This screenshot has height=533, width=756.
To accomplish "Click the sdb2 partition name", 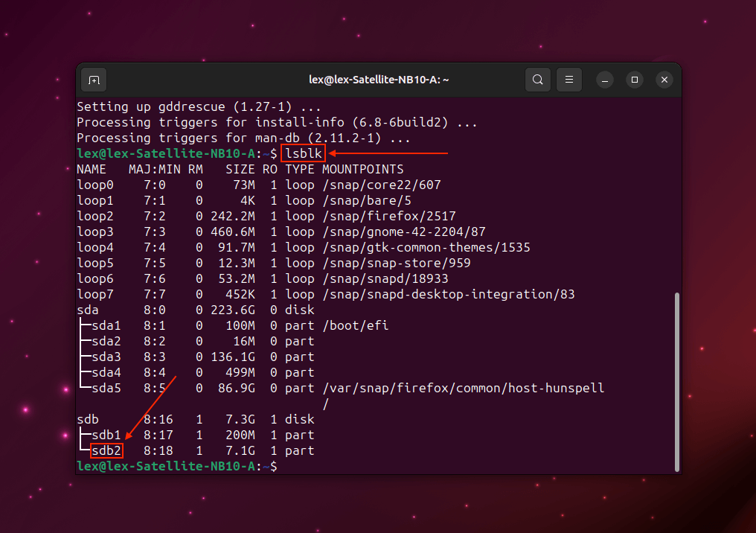I will (x=106, y=450).
